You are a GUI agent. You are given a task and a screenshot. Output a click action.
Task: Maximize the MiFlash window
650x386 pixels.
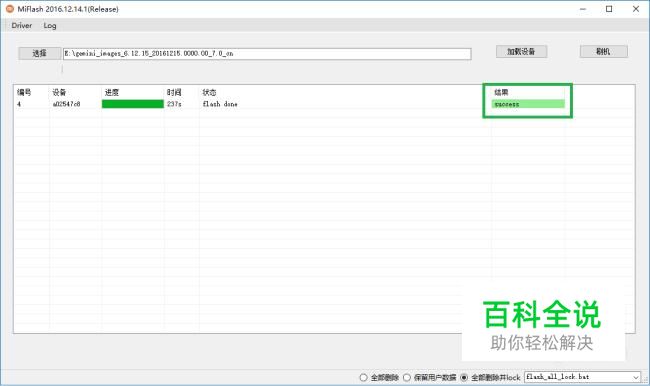tap(609, 9)
